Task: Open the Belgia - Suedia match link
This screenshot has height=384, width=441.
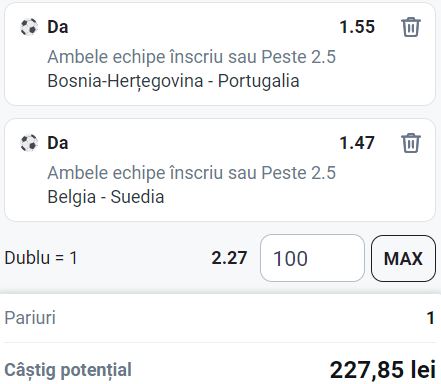Action: click(x=106, y=197)
